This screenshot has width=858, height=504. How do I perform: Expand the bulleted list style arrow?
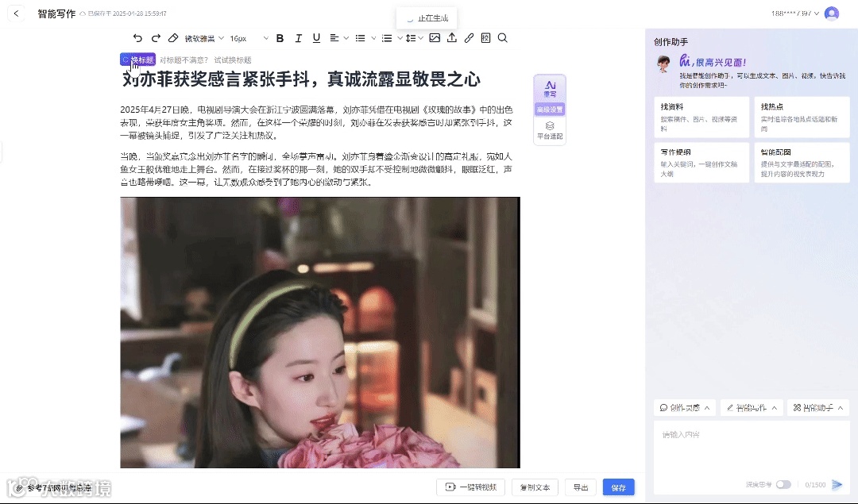(373, 38)
